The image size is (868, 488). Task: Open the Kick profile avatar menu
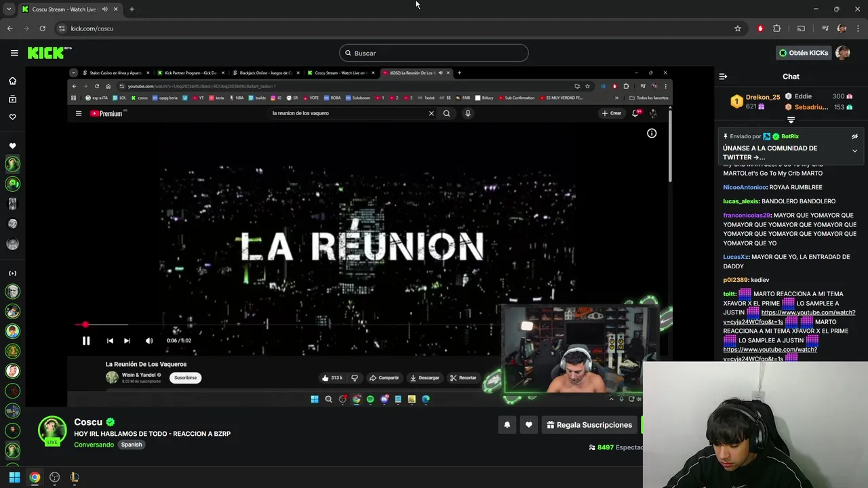pyautogui.click(x=843, y=53)
